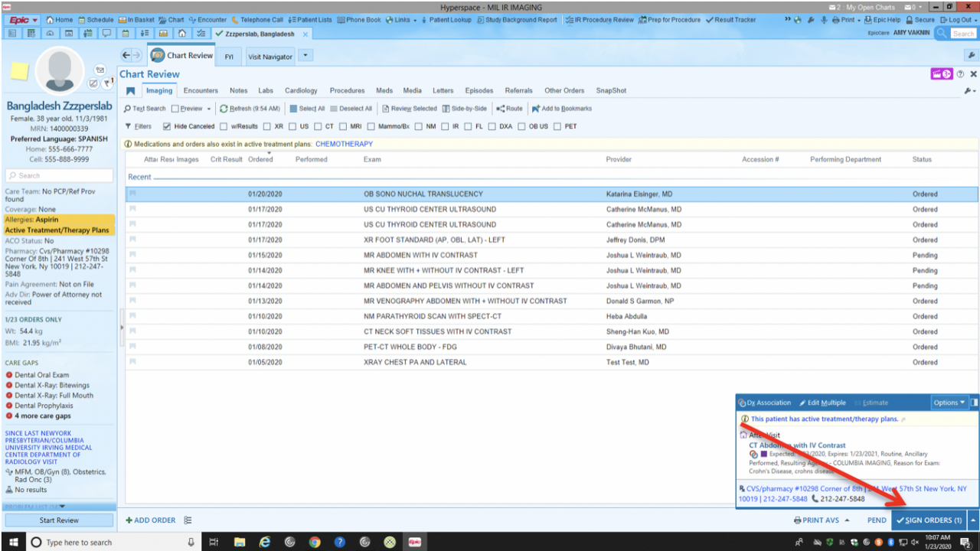Check the PET filter checkbox
The height and width of the screenshot is (551, 980).
557,127
